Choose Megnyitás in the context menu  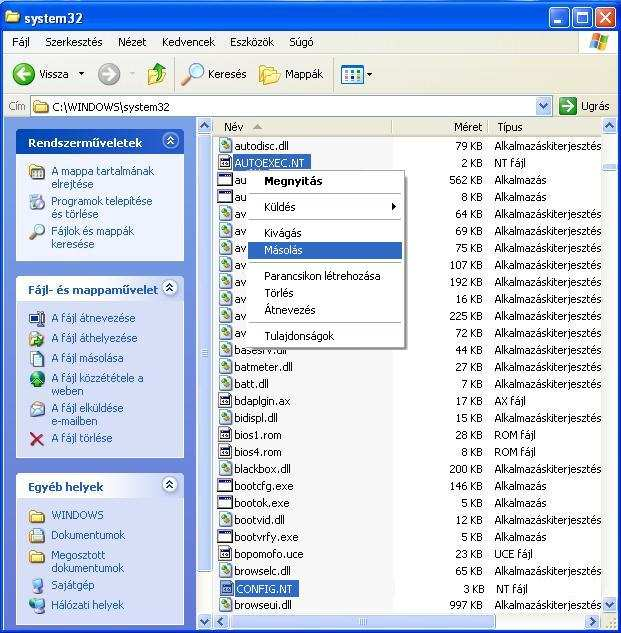click(x=325, y=181)
